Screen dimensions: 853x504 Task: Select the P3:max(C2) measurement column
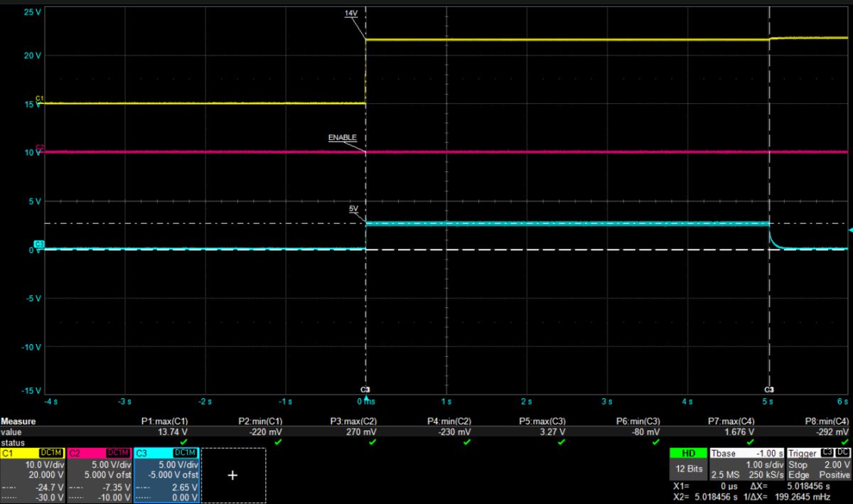pos(354,422)
